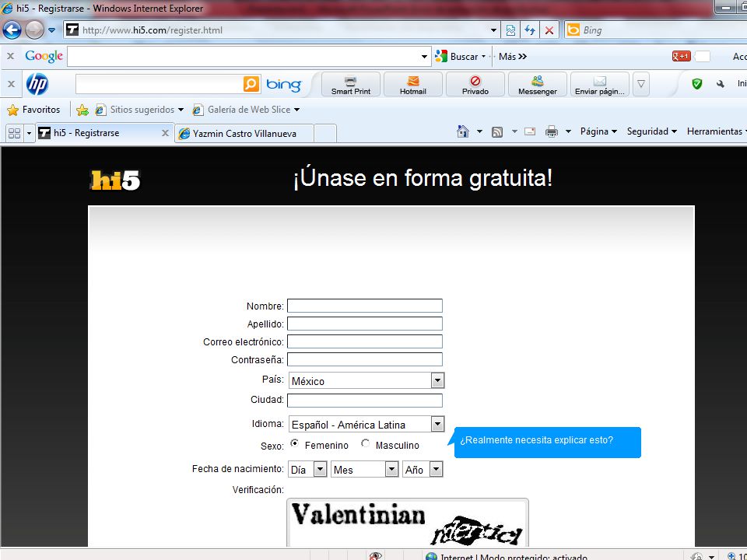Click the Enviar página toolbar button

pyautogui.click(x=599, y=85)
